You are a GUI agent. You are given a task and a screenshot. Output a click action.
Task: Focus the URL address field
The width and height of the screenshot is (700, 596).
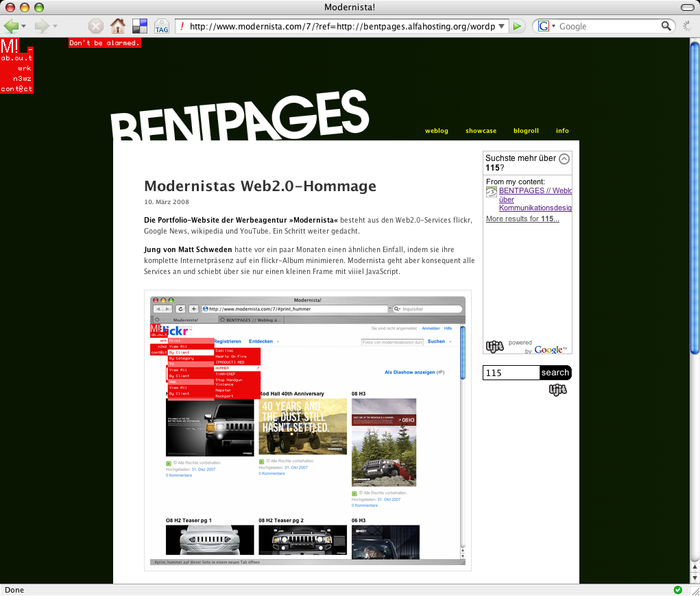click(342, 26)
